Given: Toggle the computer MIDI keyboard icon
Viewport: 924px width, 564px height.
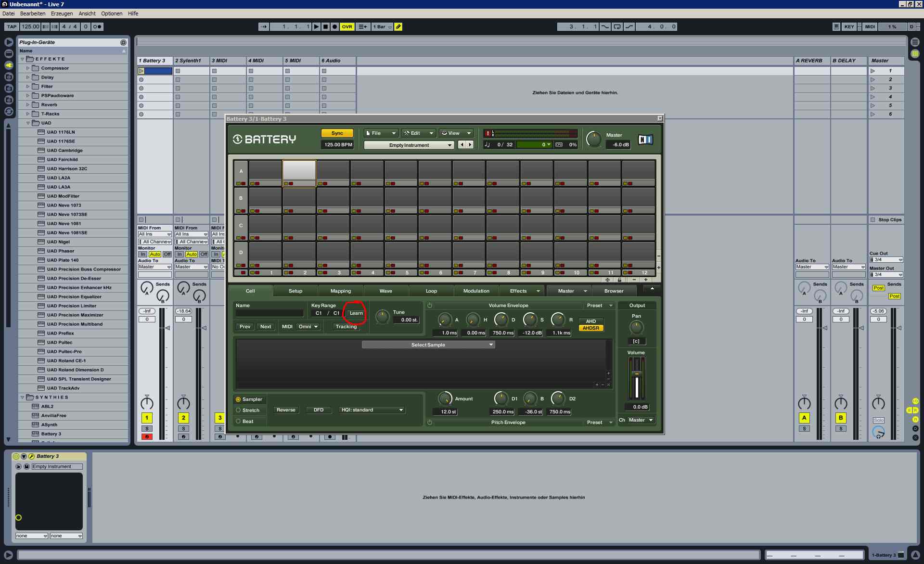Looking at the screenshot, I should point(836,27).
